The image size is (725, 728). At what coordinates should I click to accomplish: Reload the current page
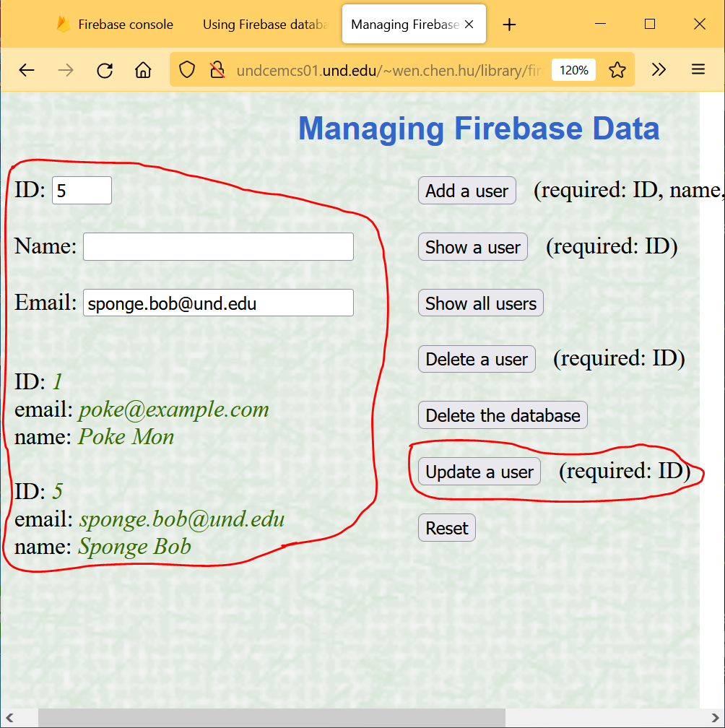point(105,70)
